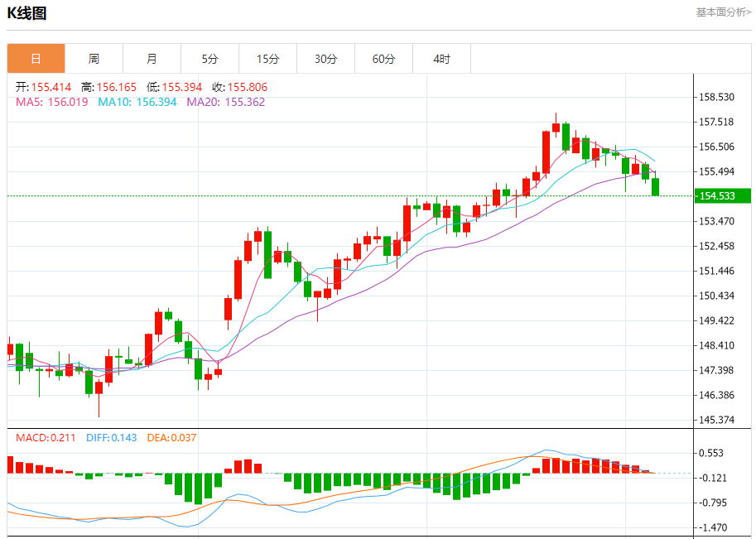
Task: Select the 日 daily chart tab
Action: [36, 59]
